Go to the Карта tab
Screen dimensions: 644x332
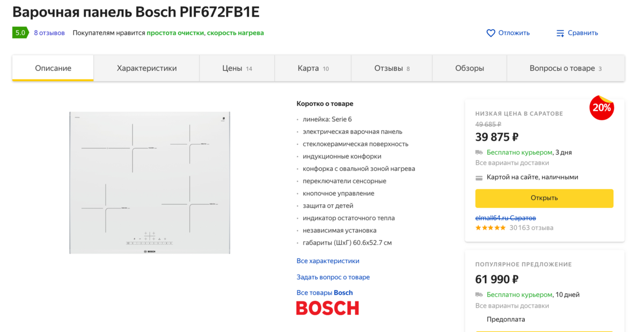(313, 68)
